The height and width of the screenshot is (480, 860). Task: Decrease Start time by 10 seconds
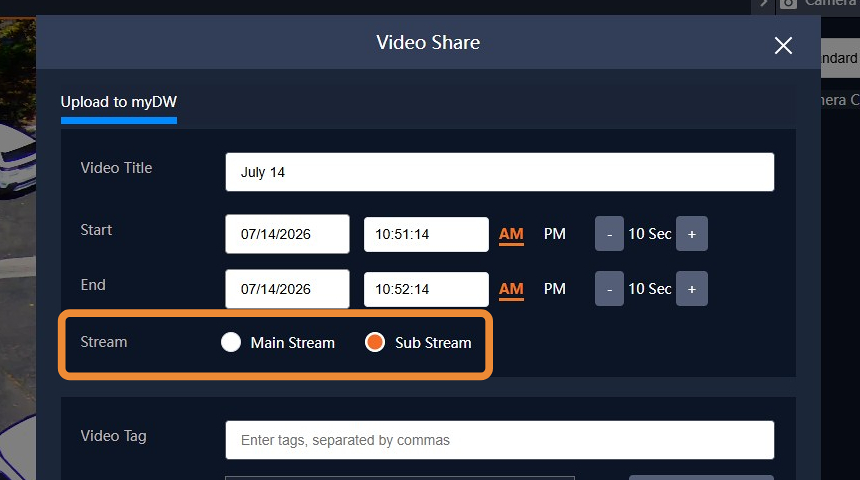pyautogui.click(x=609, y=234)
